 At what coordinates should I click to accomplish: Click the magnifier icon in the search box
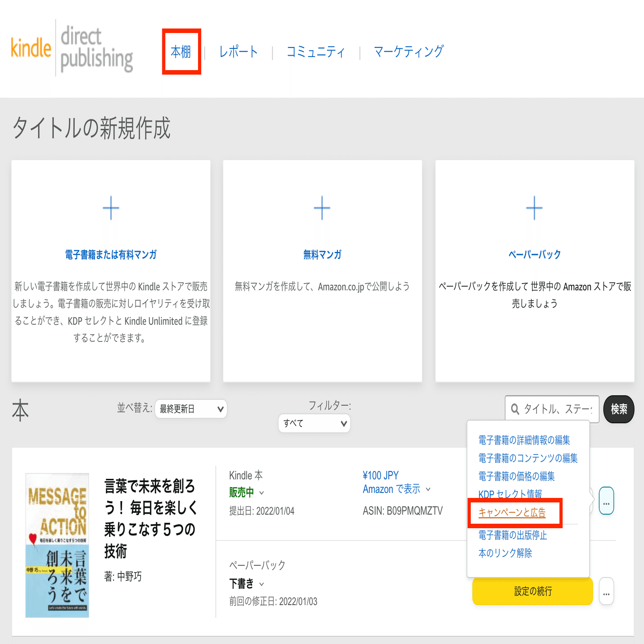tap(516, 409)
